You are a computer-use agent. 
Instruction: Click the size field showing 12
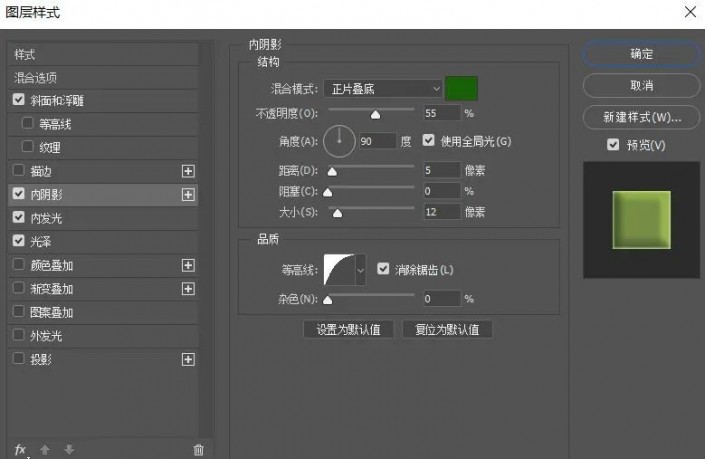tap(442, 212)
